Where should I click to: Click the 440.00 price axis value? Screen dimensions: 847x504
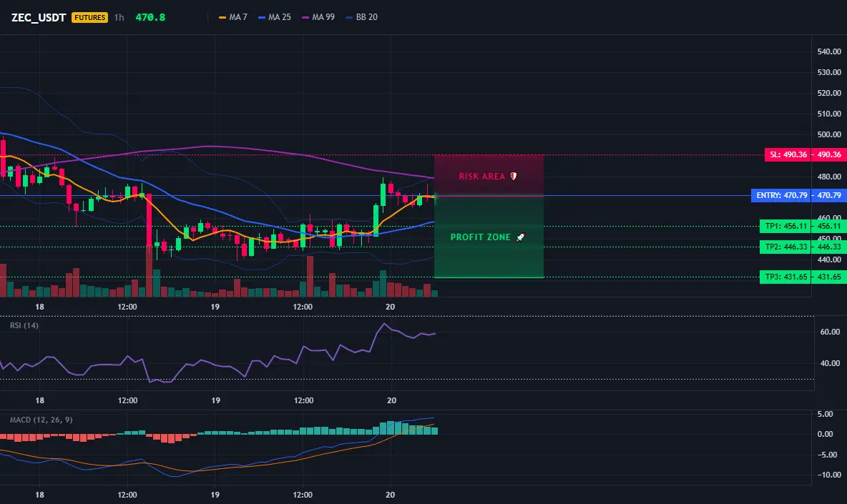829,260
